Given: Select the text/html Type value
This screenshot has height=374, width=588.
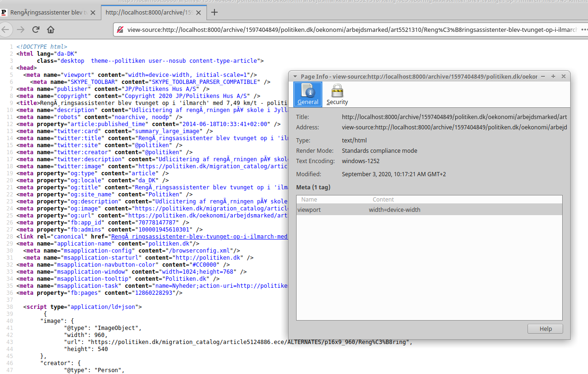Looking at the screenshot, I should (x=354, y=140).
